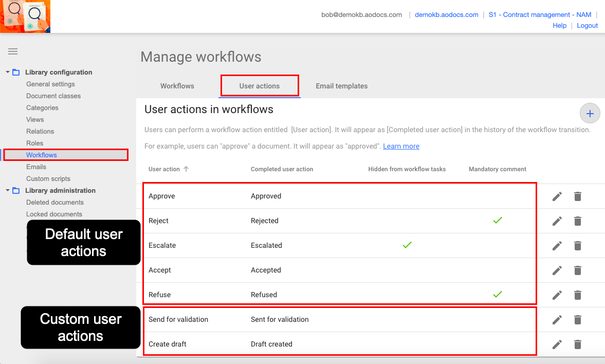This screenshot has height=364, width=605.
Task: Collapse the Library administration section
Action: tap(8, 191)
